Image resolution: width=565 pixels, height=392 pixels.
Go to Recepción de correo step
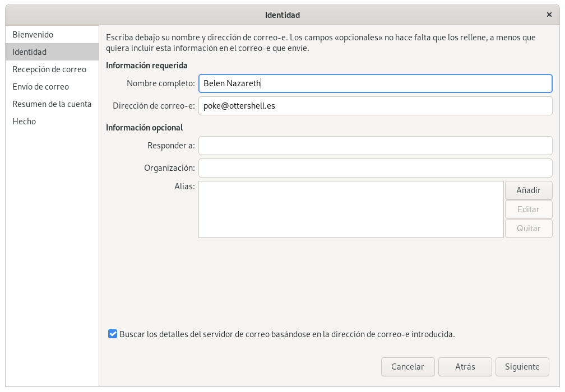click(x=49, y=69)
